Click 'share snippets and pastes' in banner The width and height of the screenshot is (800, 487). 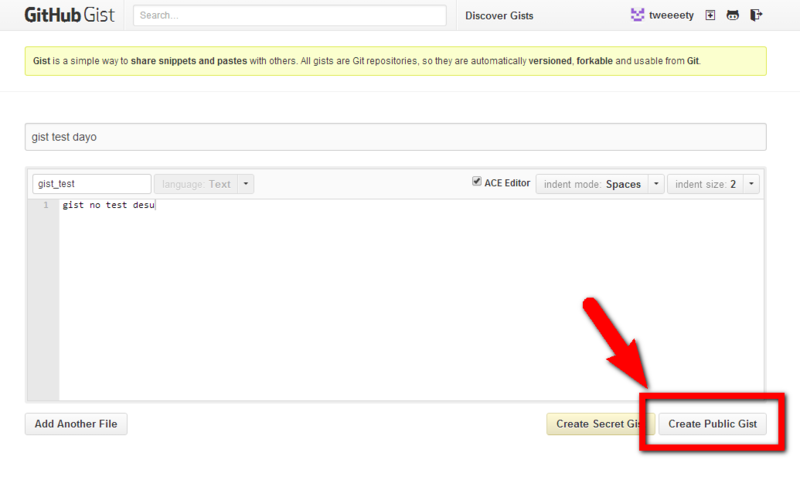(x=189, y=61)
